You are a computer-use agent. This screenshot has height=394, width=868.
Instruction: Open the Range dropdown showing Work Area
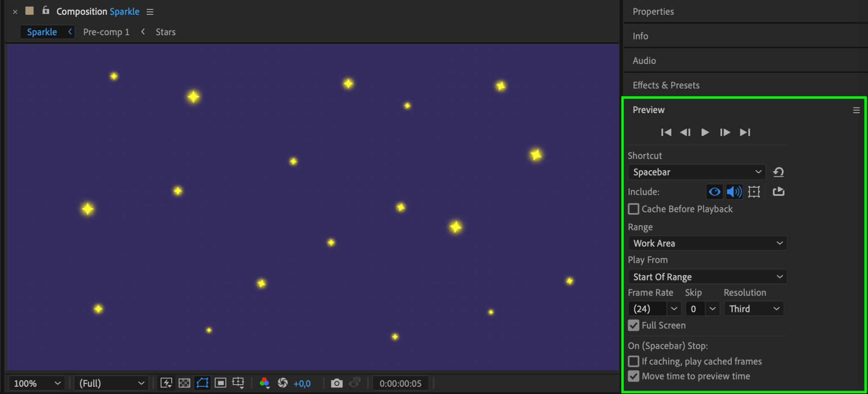[x=707, y=243]
